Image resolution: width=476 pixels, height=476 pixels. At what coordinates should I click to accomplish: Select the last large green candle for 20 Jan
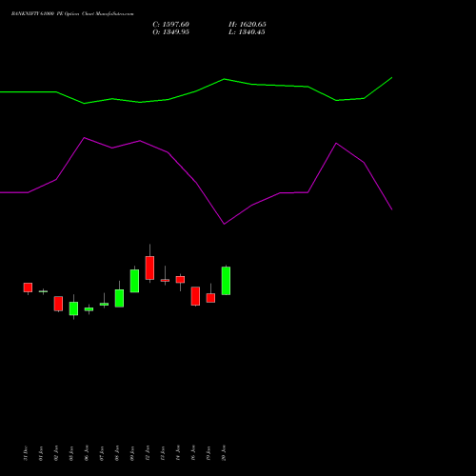226,281
